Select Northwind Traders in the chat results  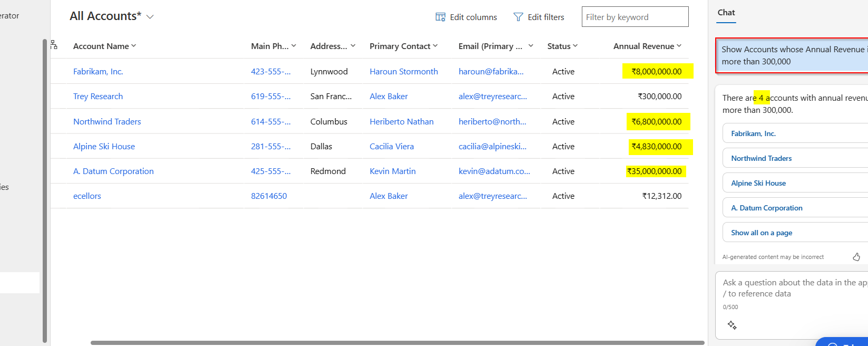(761, 159)
